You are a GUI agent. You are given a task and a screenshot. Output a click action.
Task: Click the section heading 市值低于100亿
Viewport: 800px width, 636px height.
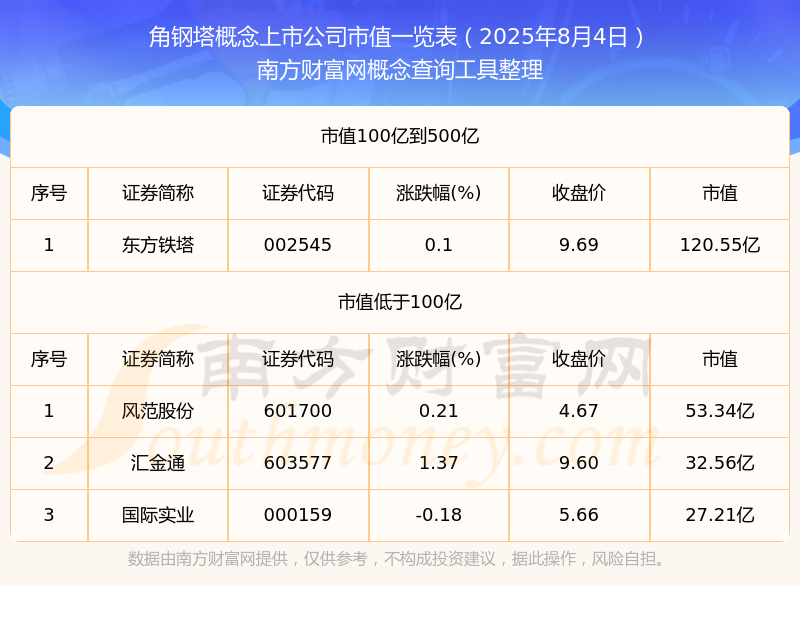[400, 302]
